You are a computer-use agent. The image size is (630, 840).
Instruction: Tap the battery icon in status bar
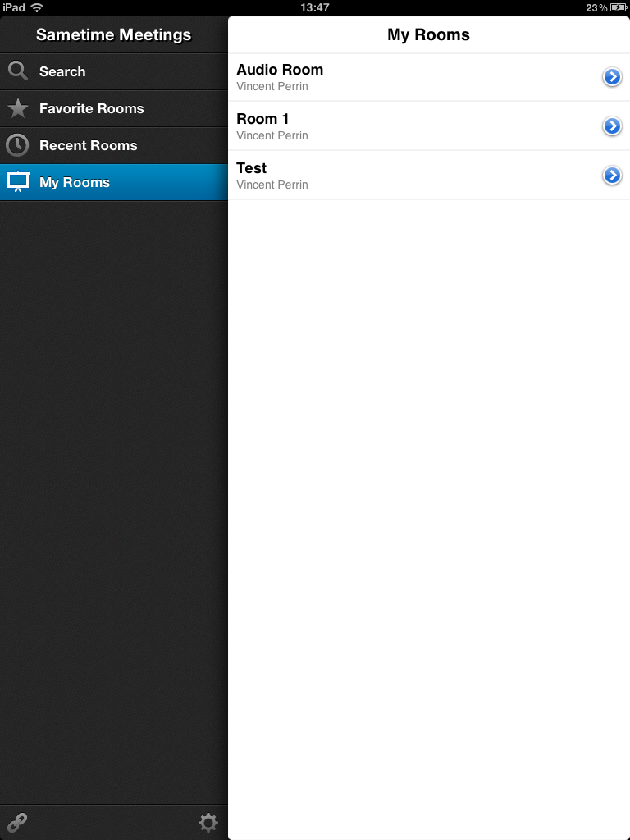pyautogui.click(x=619, y=7)
